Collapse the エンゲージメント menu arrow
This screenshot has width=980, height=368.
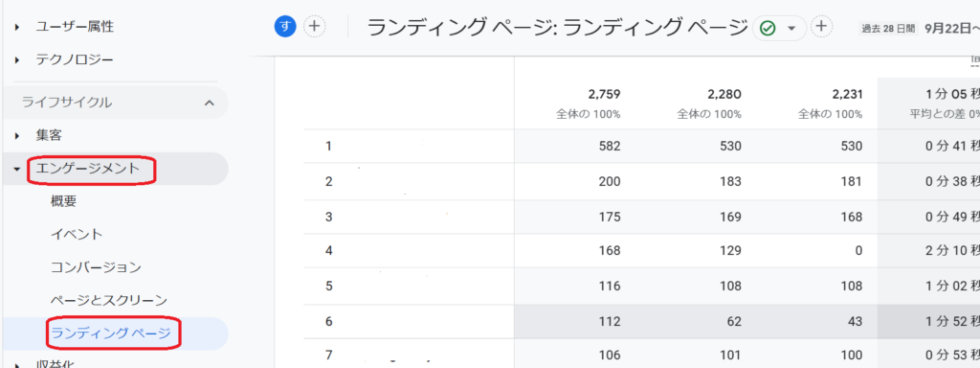point(17,169)
